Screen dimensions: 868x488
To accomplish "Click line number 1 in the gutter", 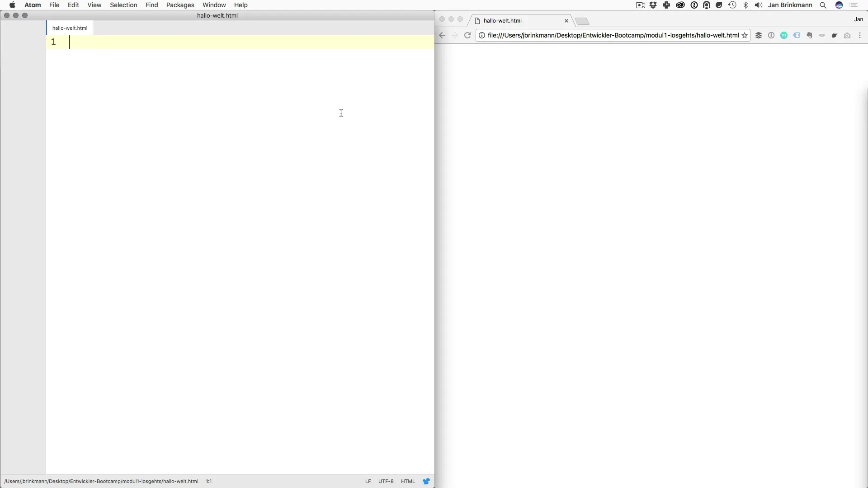I will pyautogui.click(x=53, y=42).
